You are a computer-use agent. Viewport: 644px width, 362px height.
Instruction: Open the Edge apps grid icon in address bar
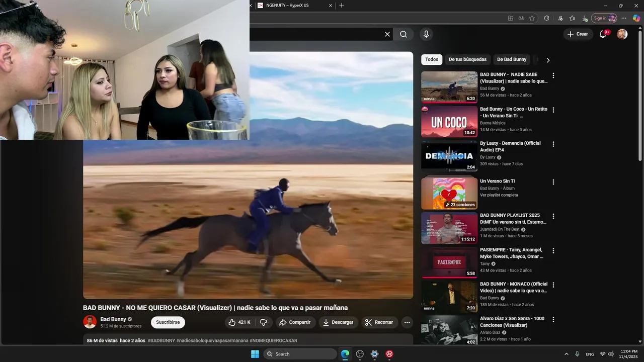click(x=510, y=18)
